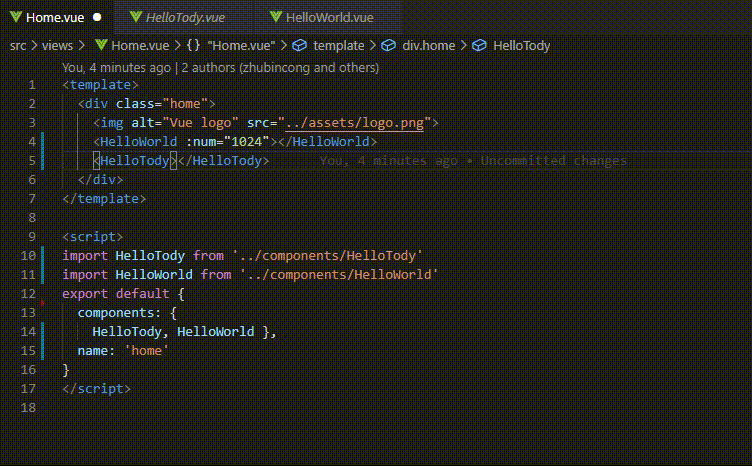Click line number 18
This screenshot has height=466, width=752.
[x=28, y=408]
